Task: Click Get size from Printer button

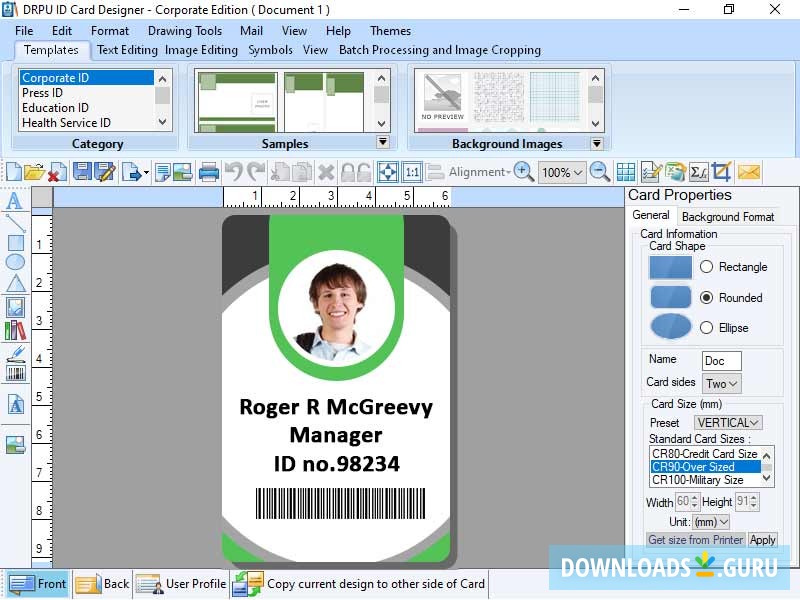Action: pos(695,540)
